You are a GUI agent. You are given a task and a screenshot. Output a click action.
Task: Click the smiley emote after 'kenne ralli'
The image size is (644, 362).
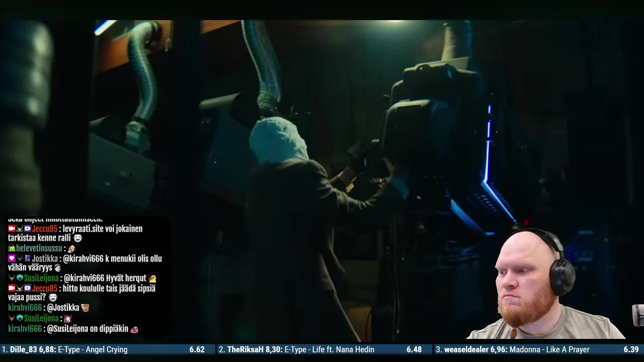click(77, 238)
